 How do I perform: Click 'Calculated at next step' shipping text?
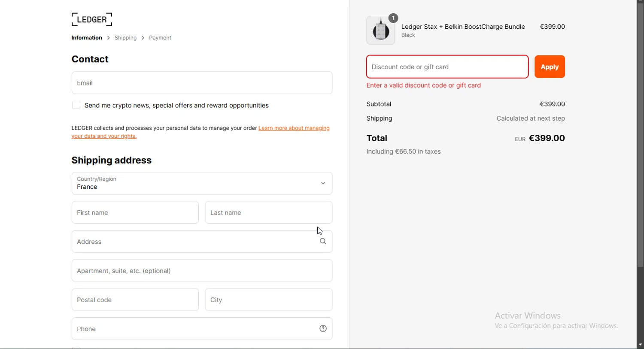[531, 118]
